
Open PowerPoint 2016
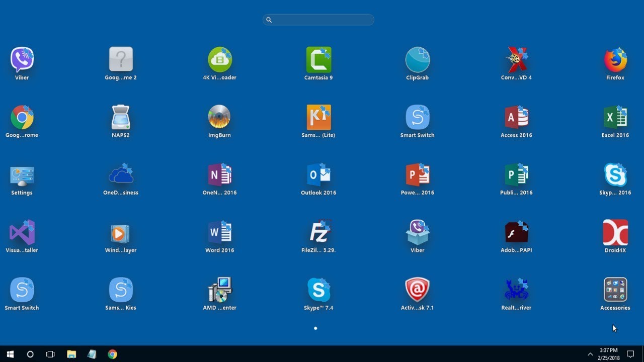(x=418, y=175)
